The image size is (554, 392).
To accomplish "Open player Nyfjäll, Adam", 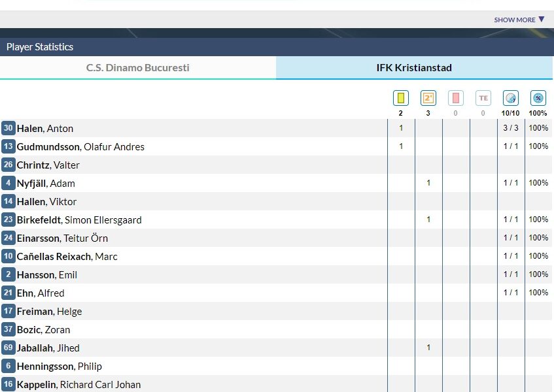I will [x=46, y=184].
